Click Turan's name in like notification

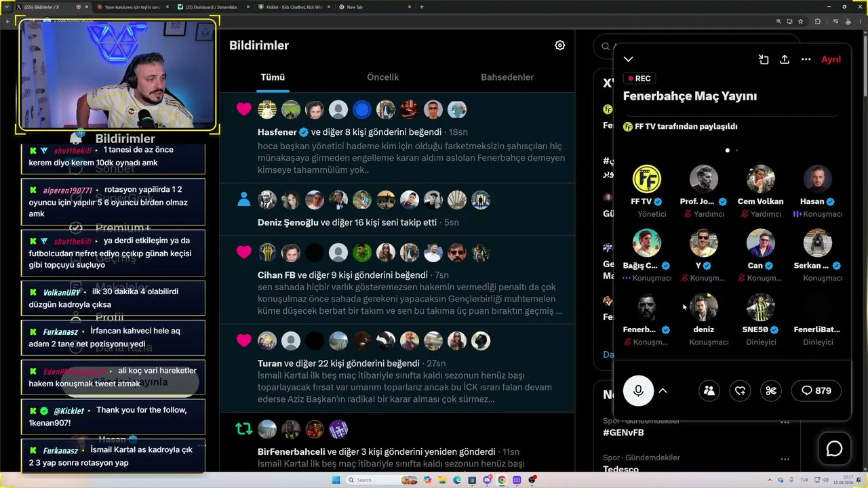click(x=270, y=363)
